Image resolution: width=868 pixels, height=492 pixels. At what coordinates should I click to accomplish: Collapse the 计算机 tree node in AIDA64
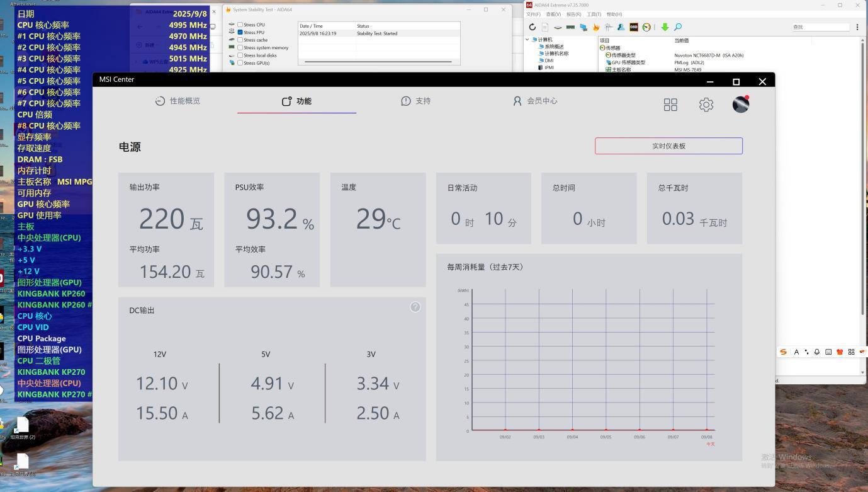click(x=527, y=40)
